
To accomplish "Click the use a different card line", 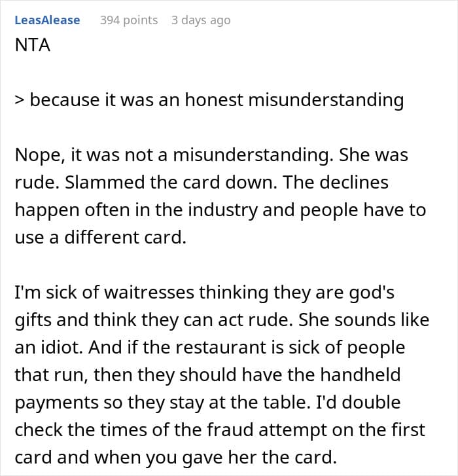I will [x=100, y=238].
